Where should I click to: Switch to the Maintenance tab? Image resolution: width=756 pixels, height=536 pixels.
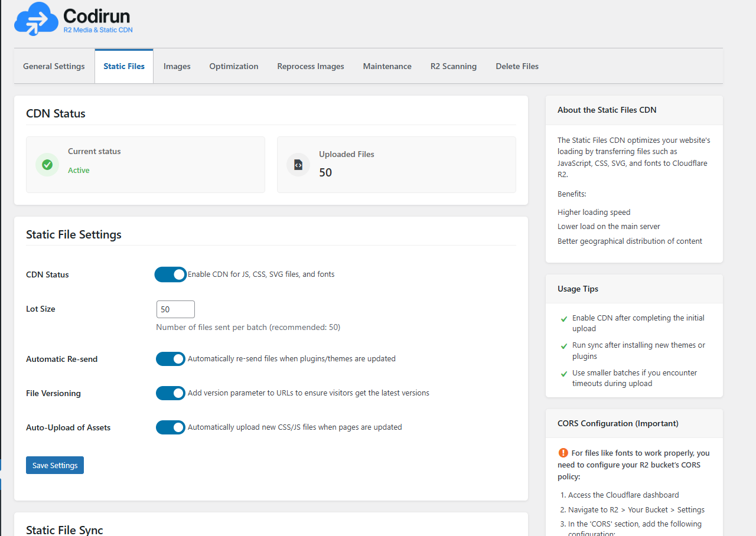[x=387, y=66]
